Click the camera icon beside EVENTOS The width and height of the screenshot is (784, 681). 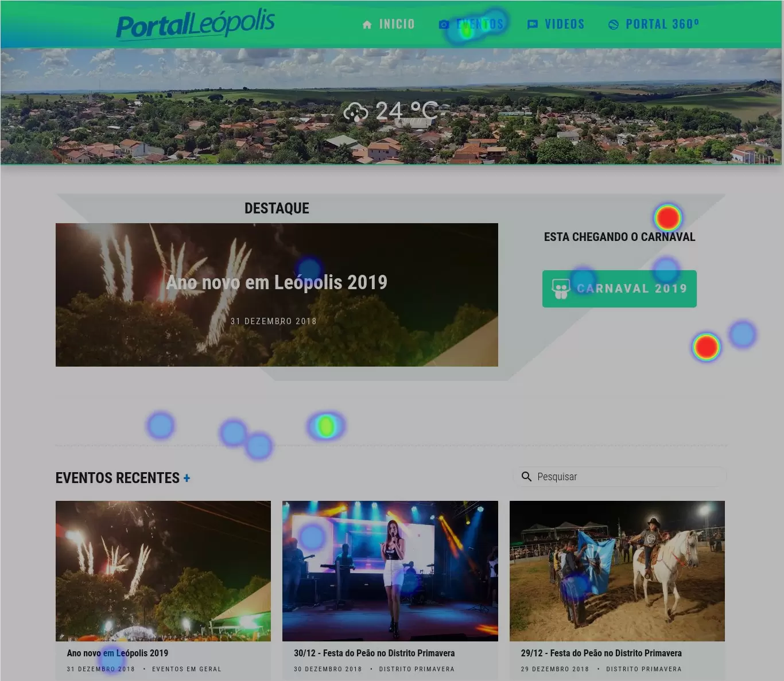(444, 25)
